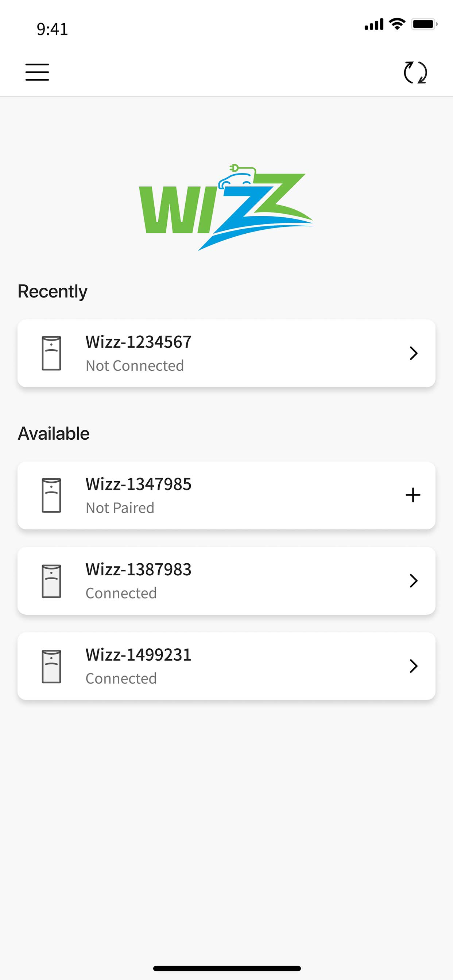Screen dimensions: 453x980
Task: Tap the Recently section heading
Action: click(x=53, y=291)
